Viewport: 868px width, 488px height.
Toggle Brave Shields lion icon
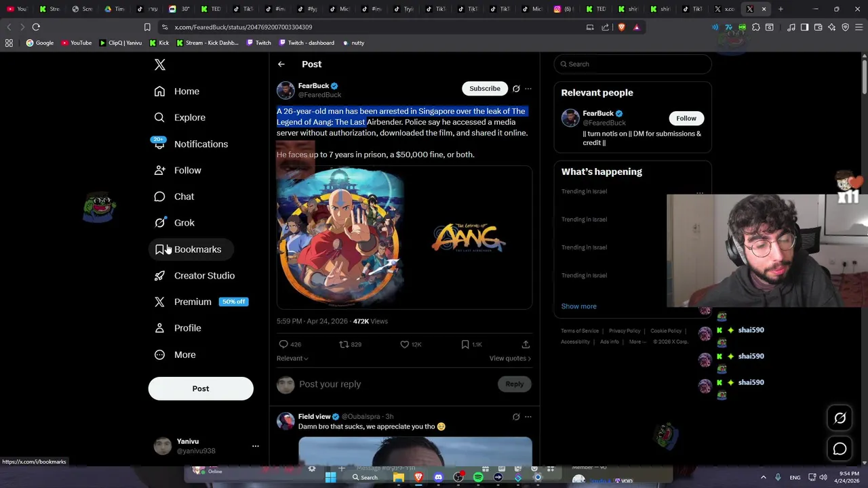(621, 27)
